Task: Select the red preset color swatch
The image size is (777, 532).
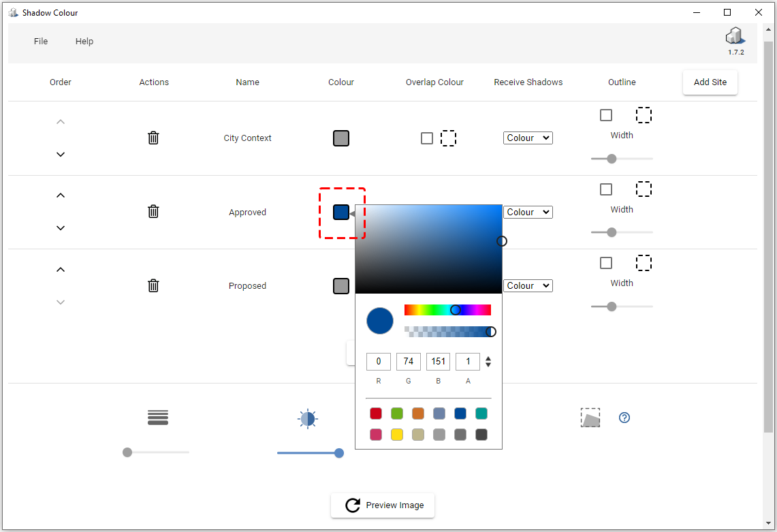Action: pos(375,413)
